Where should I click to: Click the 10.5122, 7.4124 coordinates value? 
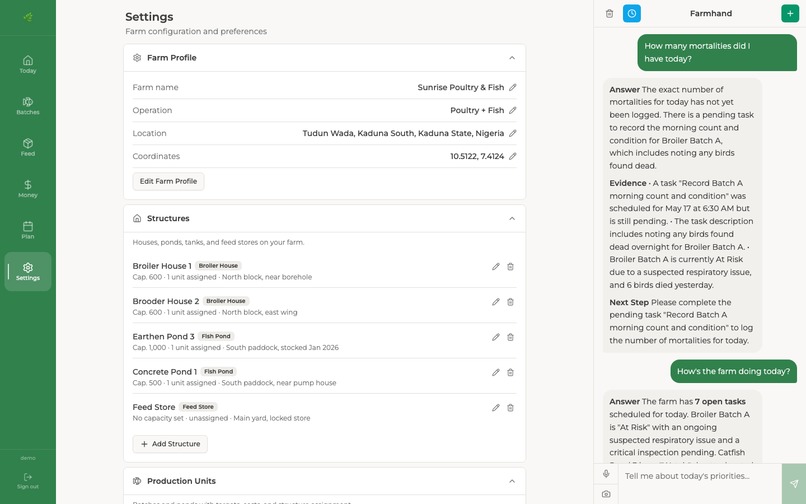point(477,156)
